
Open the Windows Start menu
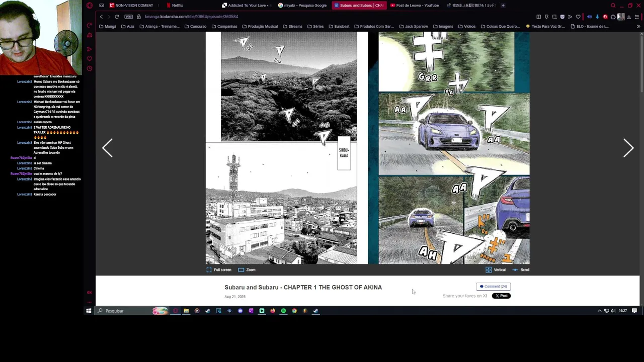(x=89, y=311)
